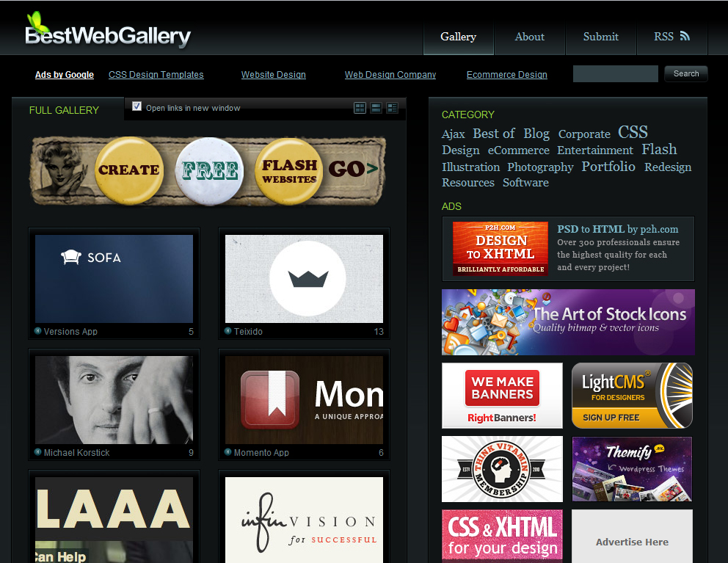
Task: Select the Best of category
Action: 494,134
